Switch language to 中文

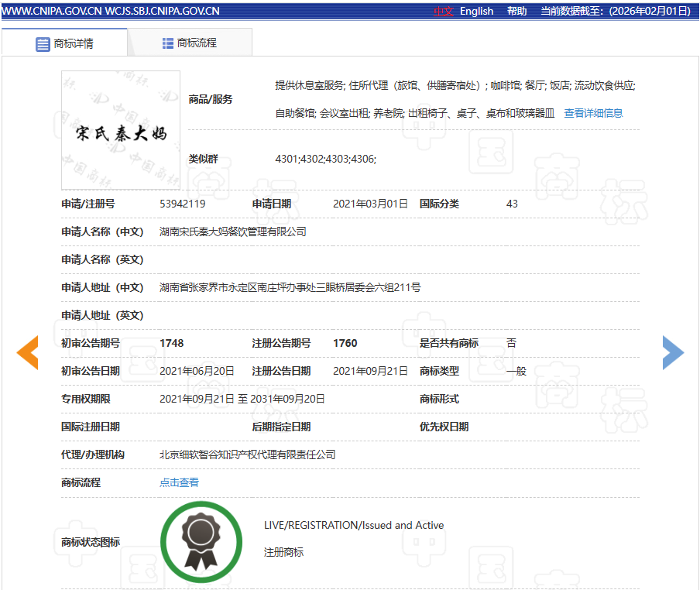click(444, 11)
